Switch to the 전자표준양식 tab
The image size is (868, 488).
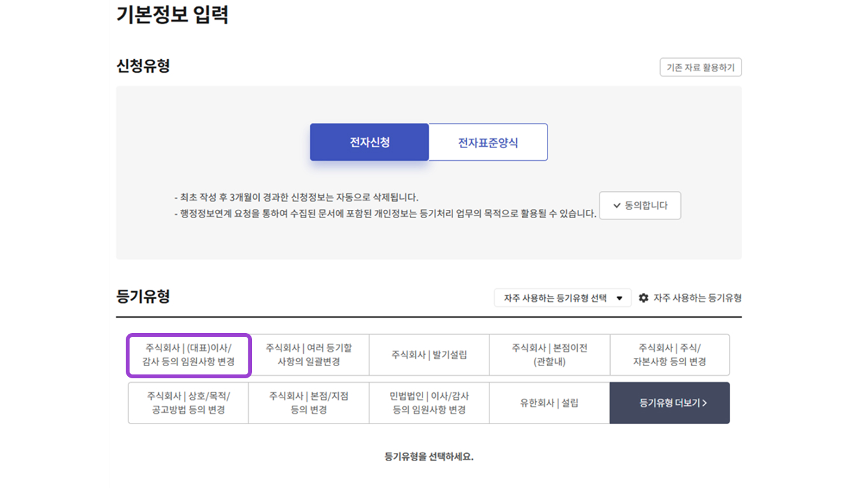[x=488, y=142]
